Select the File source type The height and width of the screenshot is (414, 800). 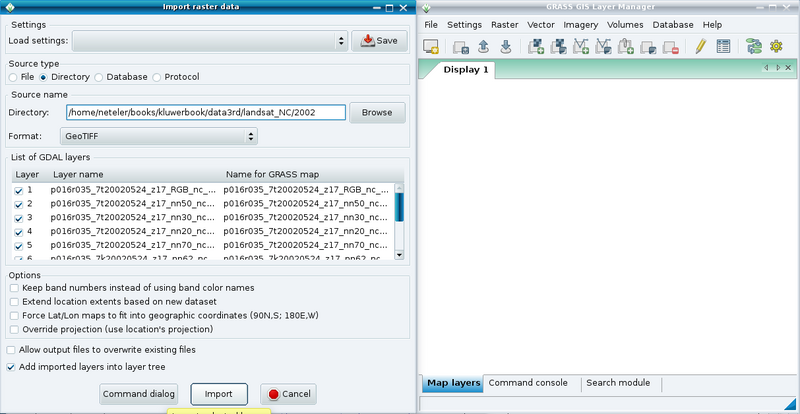pyautogui.click(x=13, y=77)
